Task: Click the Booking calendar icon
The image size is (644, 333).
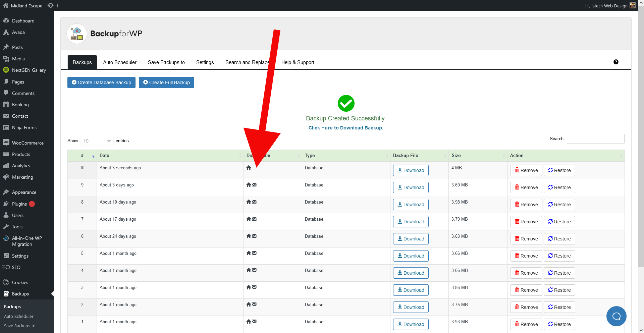Action: click(x=6, y=105)
